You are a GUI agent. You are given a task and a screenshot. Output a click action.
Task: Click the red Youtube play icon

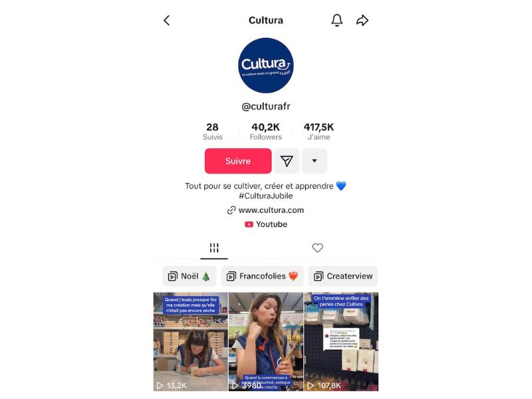click(249, 224)
